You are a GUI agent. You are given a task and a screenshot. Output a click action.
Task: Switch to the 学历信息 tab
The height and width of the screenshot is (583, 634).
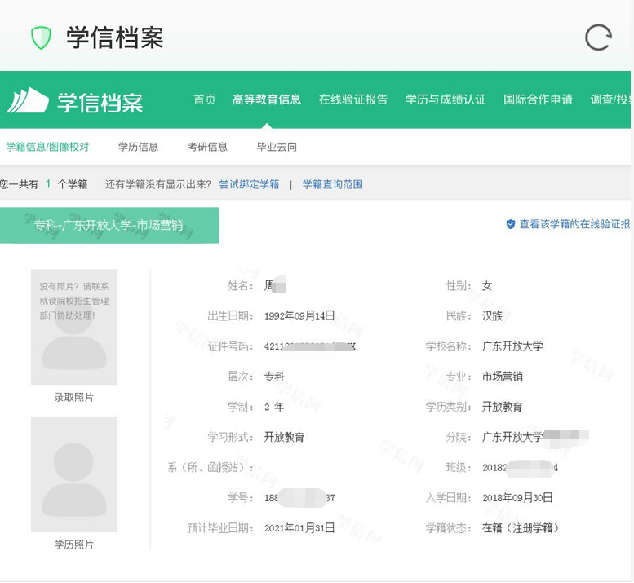138,147
